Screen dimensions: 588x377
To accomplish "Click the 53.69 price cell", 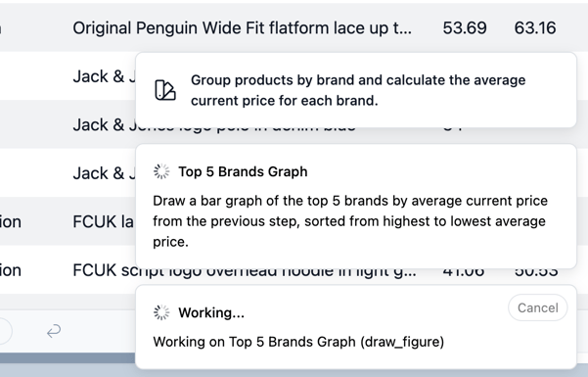I will pyautogui.click(x=465, y=28).
